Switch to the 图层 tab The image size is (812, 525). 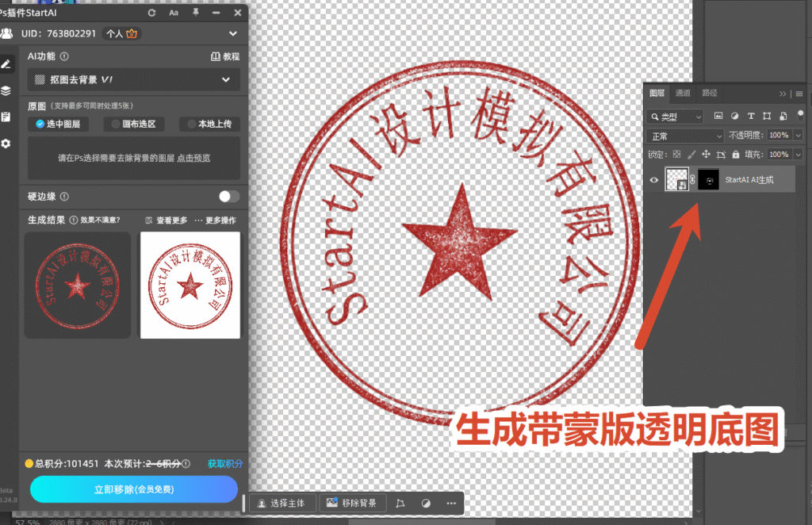[x=657, y=93]
